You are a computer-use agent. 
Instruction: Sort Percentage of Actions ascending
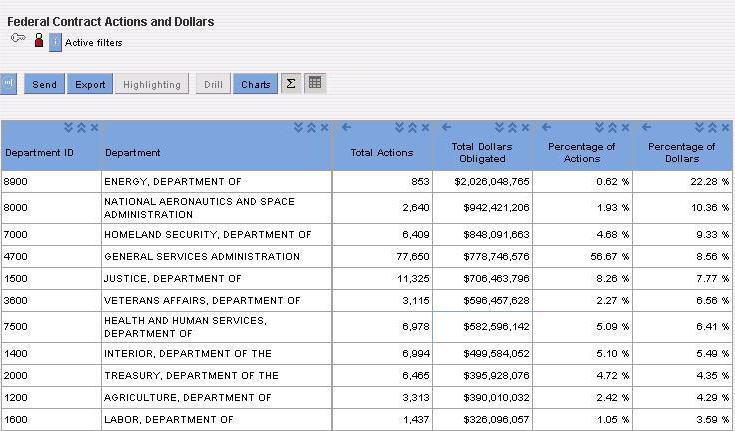pyautogui.click(x=612, y=127)
